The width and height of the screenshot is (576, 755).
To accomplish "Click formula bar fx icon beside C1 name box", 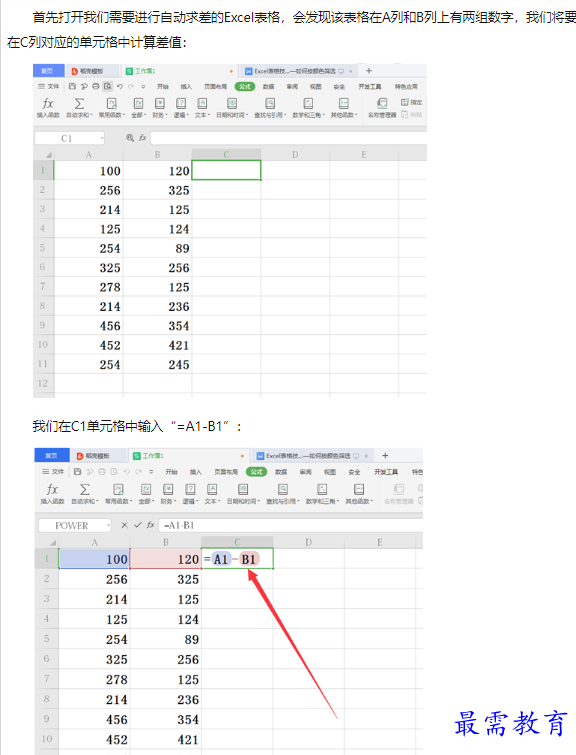I will coord(143,138).
